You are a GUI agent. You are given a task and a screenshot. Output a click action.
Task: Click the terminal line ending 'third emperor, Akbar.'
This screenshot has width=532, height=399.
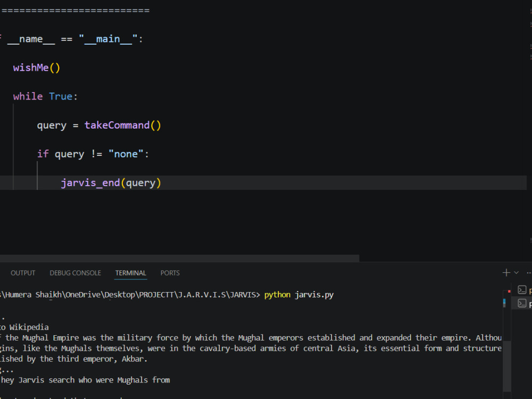point(73,359)
